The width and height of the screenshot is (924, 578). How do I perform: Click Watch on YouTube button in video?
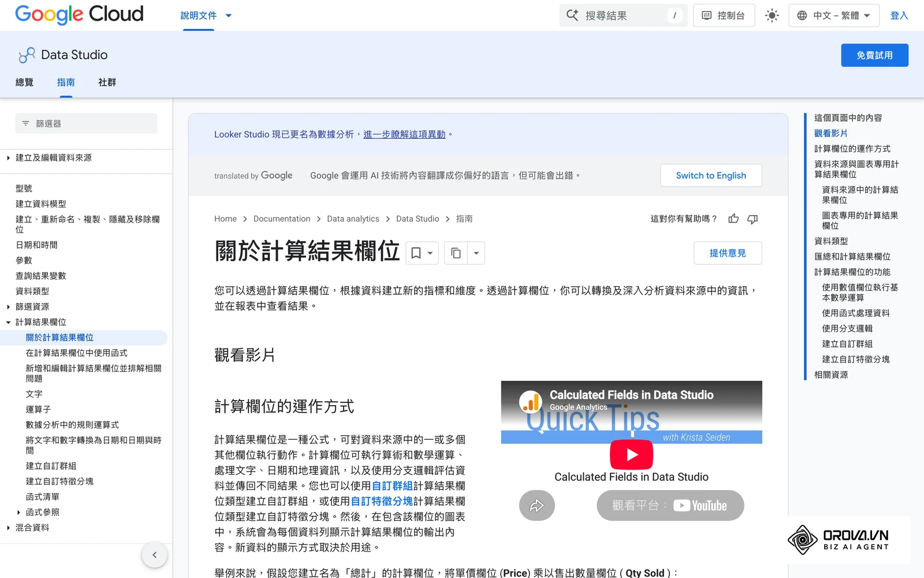click(x=670, y=506)
